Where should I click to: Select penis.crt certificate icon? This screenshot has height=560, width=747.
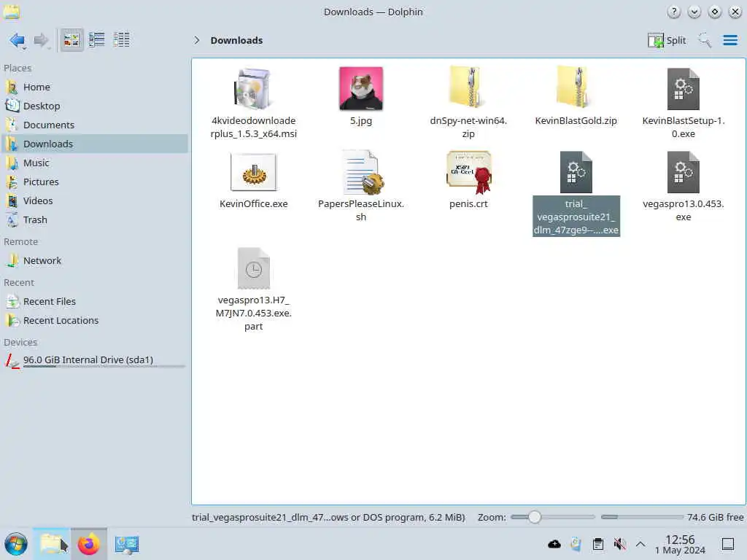coord(468,172)
